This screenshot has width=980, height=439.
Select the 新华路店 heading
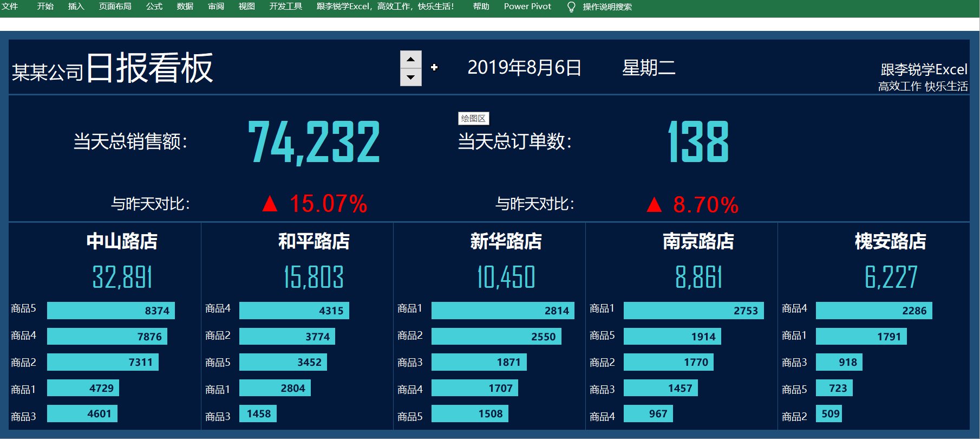(506, 241)
